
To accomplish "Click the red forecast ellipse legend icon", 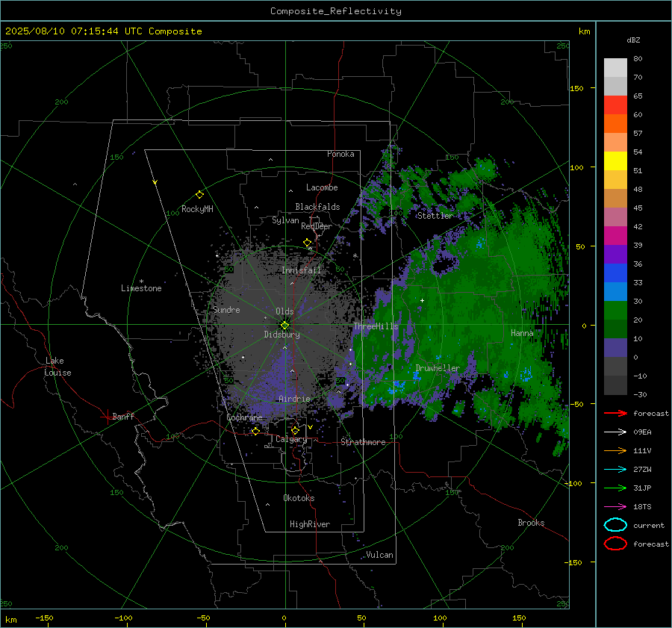I will click(615, 544).
